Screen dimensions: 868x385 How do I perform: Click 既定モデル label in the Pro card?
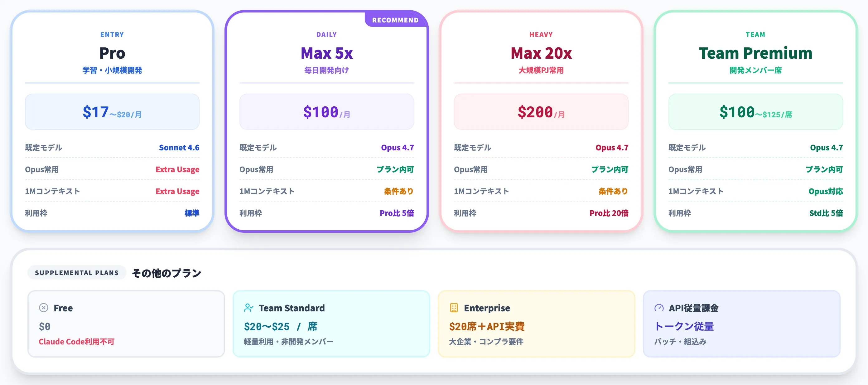coord(43,147)
